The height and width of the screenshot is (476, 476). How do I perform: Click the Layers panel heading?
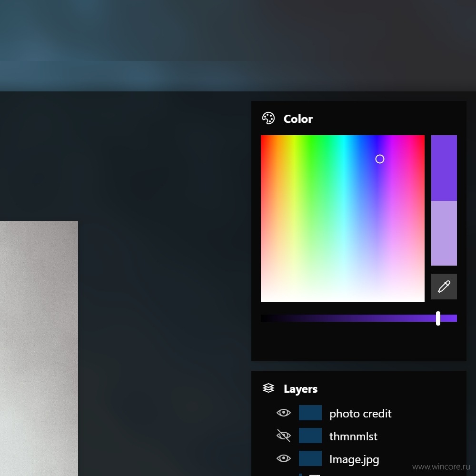pos(300,389)
